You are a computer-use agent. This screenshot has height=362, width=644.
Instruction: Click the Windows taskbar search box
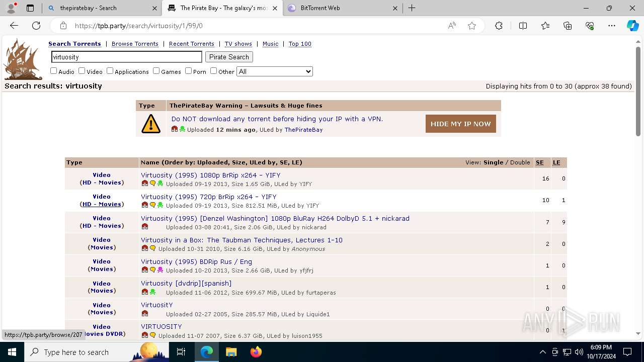97,352
